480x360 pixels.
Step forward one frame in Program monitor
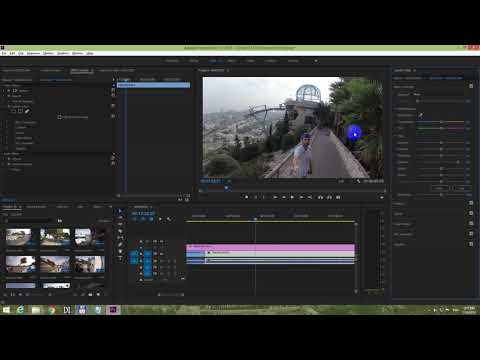tap(301, 197)
